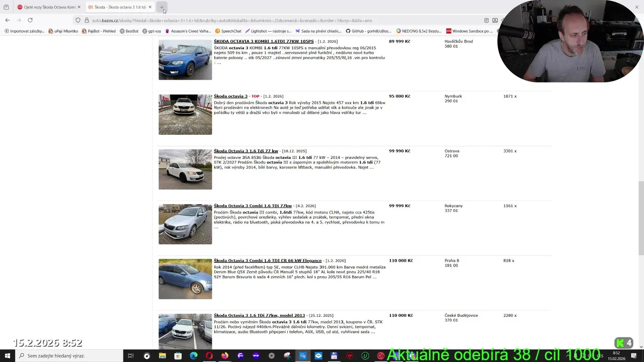Open 'GitHub - gorhill/uBloc...' bookmark

368,31
